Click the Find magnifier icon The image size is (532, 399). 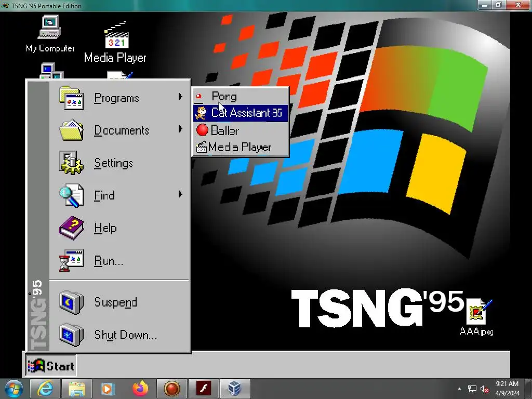pyautogui.click(x=71, y=195)
